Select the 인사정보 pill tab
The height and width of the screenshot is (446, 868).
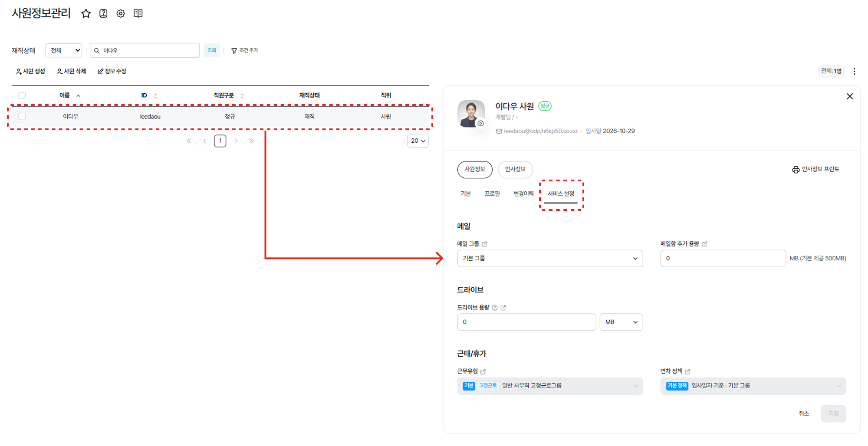[x=515, y=169]
